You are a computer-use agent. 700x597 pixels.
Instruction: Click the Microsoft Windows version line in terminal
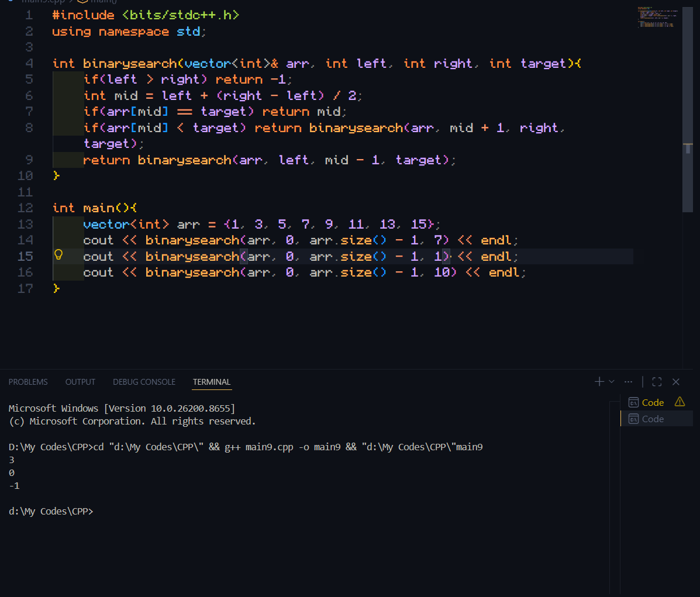coord(122,408)
